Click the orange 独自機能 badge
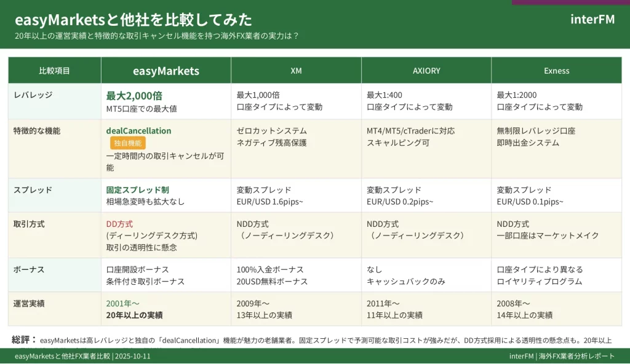630x364 pixels. (128, 143)
